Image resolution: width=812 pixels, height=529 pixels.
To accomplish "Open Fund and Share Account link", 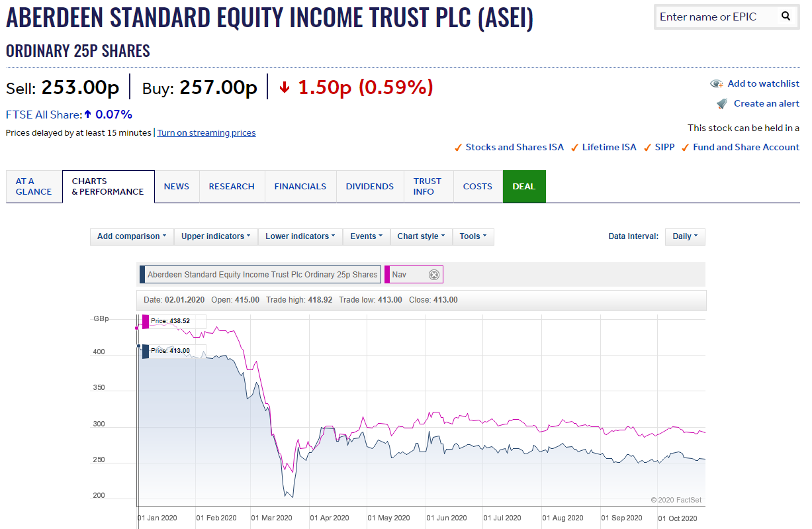I will point(746,148).
